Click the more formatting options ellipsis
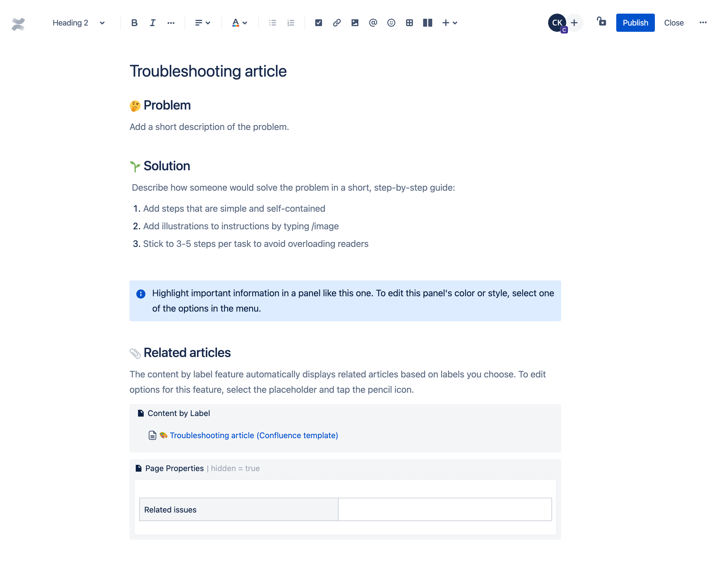Viewport: 727px width, 588px height. pyautogui.click(x=170, y=23)
